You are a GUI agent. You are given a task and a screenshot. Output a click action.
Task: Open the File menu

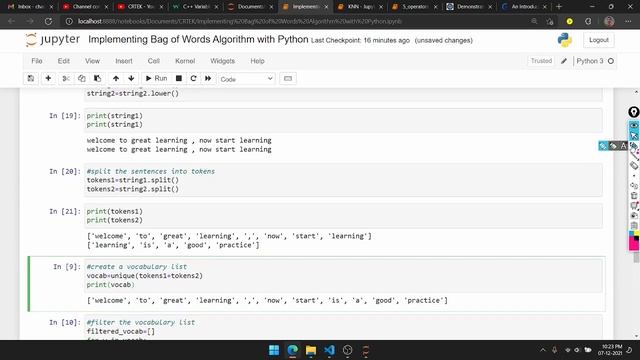[37, 61]
